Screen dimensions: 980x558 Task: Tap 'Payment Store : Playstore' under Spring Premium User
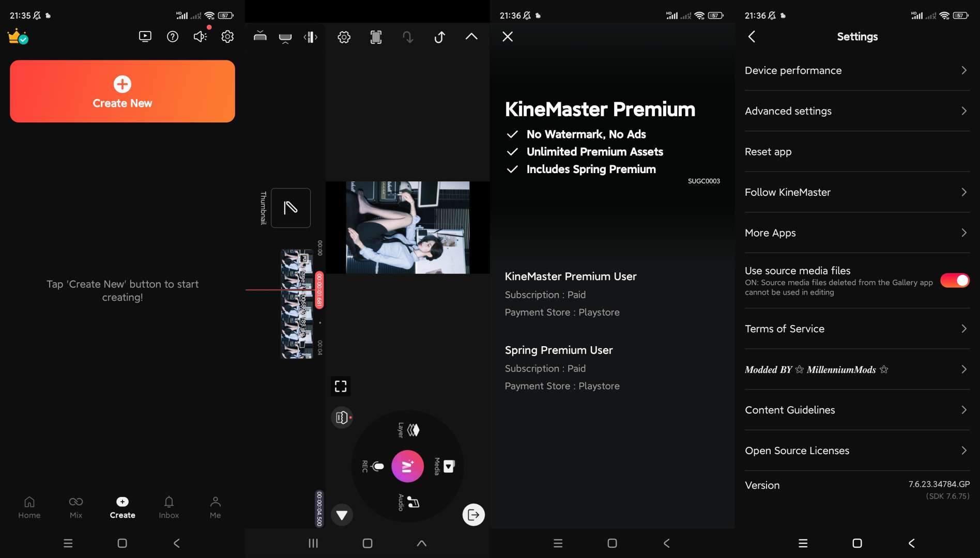(562, 386)
